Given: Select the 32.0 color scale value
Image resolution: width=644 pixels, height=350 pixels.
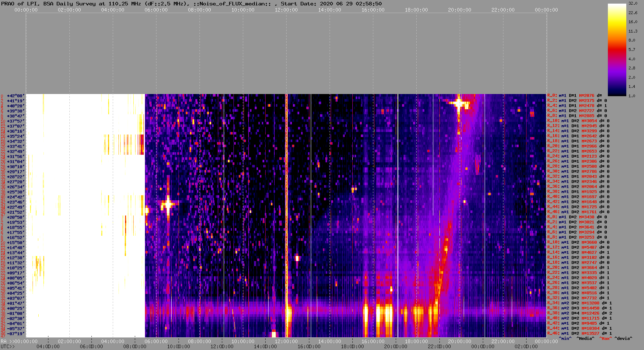Looking at the screenshot, I should (x=632, y=3).
